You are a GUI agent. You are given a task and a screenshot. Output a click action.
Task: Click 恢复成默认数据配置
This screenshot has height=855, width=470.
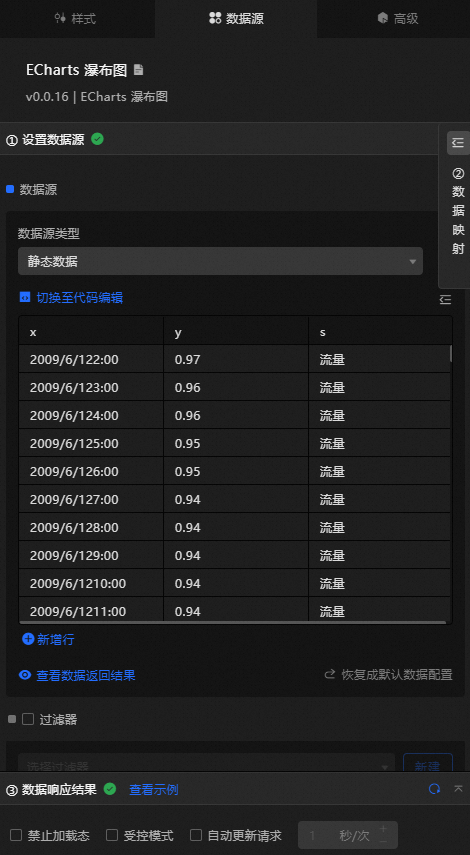[397, 675]
